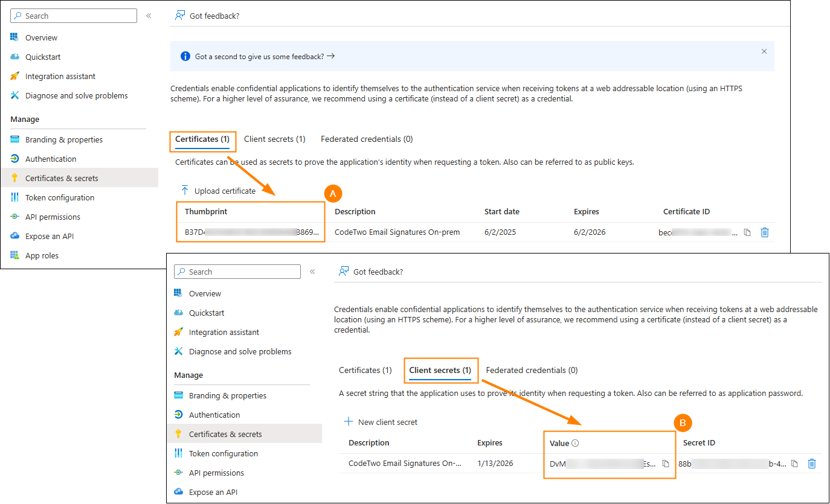This screenshot has height=504, width=830.
Task: Click the Thumbprint column header
Action: click(206, 211)
